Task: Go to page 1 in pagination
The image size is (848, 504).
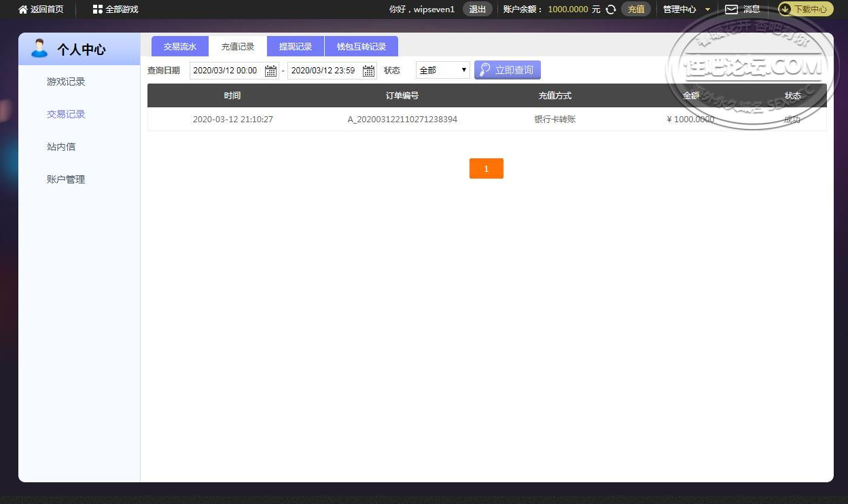Action: pyautogui.click(x=487, y=168)
